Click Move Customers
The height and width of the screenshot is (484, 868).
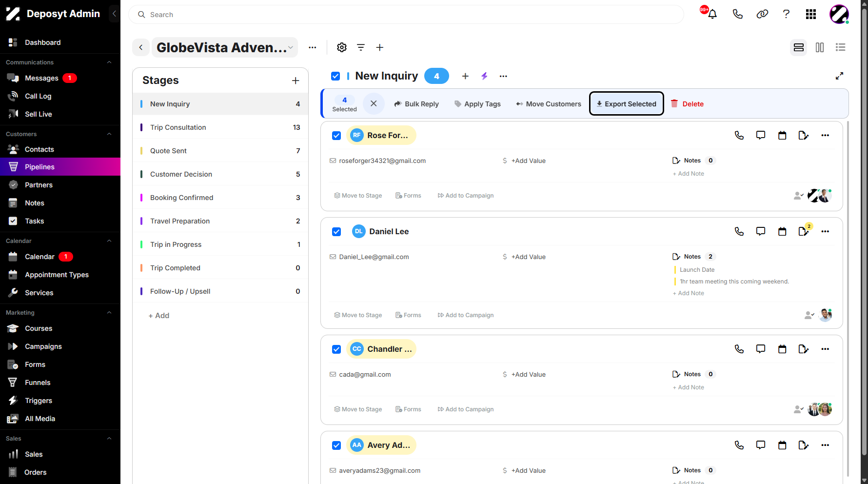click(549, 104)
